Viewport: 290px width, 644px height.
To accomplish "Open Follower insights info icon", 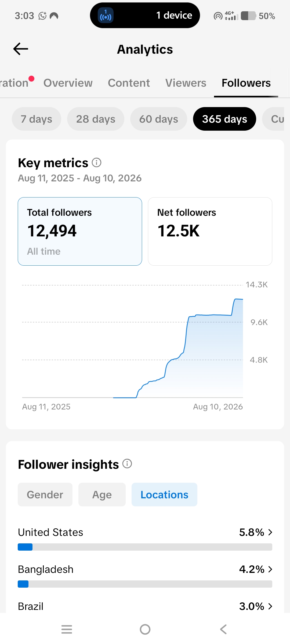I will click(x=127, y=464).
